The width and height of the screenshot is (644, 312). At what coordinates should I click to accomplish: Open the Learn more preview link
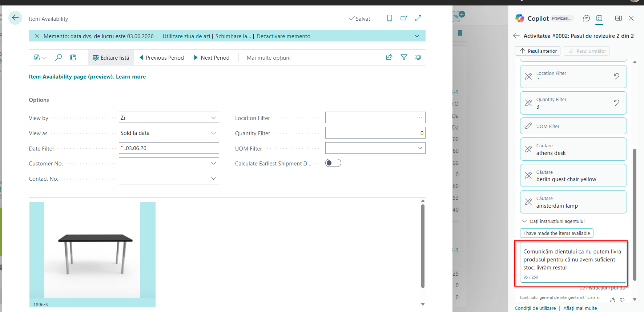coord(131,77)
